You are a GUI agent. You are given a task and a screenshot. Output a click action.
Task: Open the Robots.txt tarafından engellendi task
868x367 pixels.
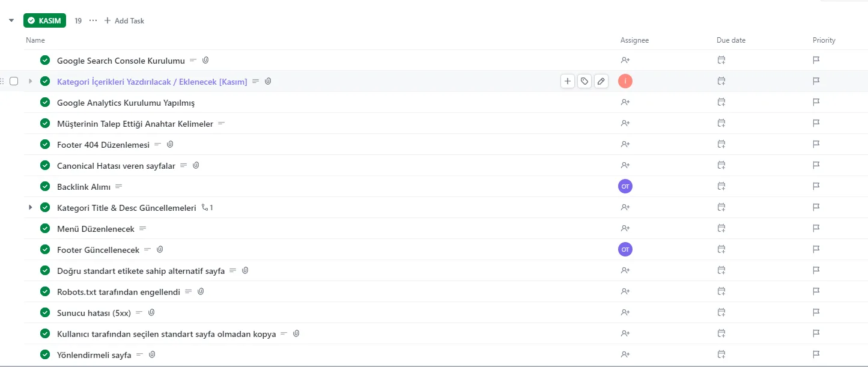[x=118, y=292]
